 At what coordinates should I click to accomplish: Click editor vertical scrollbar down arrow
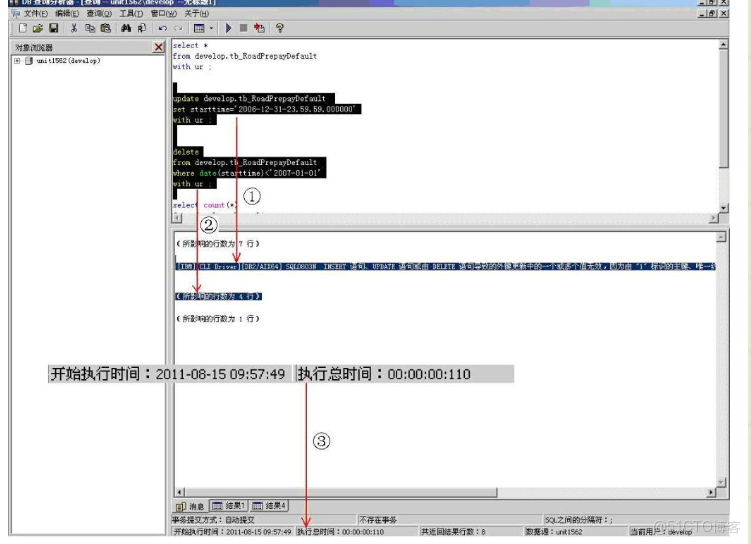(x=724, y=208)
